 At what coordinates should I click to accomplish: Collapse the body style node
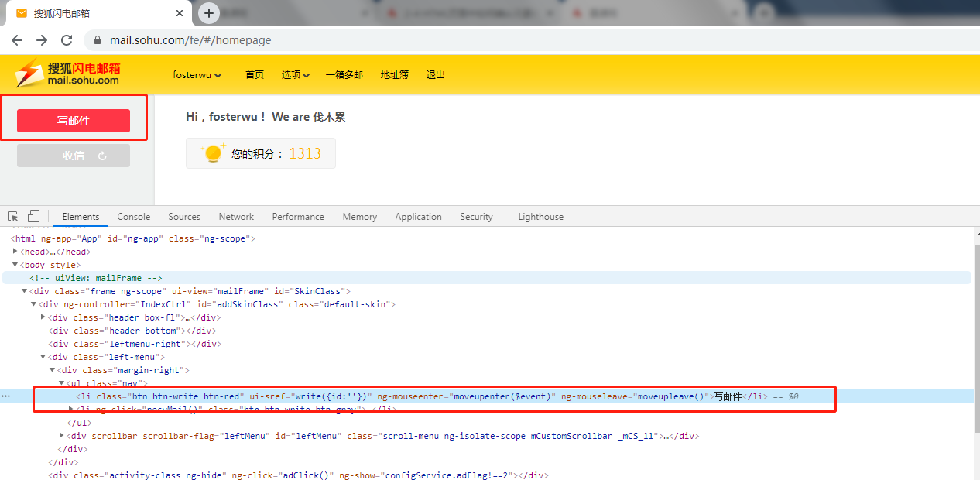[15, 265]
